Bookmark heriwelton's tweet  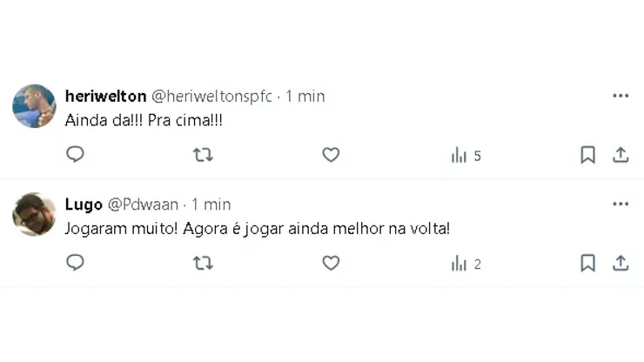[x=587, y=155]
